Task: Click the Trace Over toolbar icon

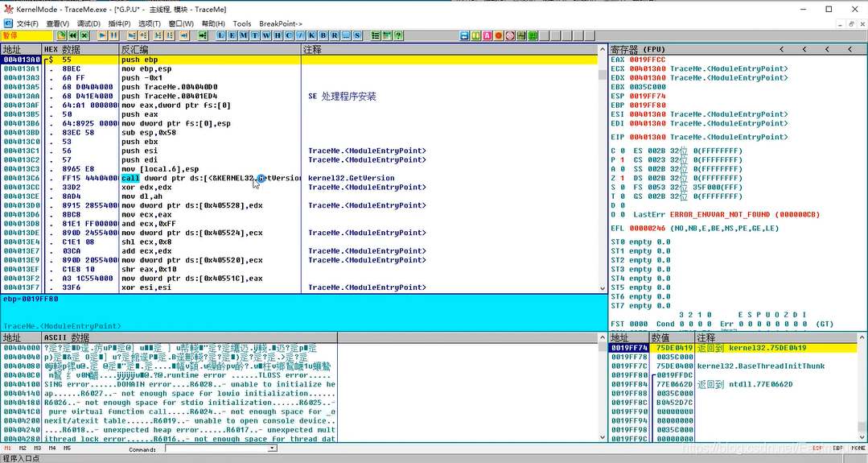Action: click(x=170, y=35)
